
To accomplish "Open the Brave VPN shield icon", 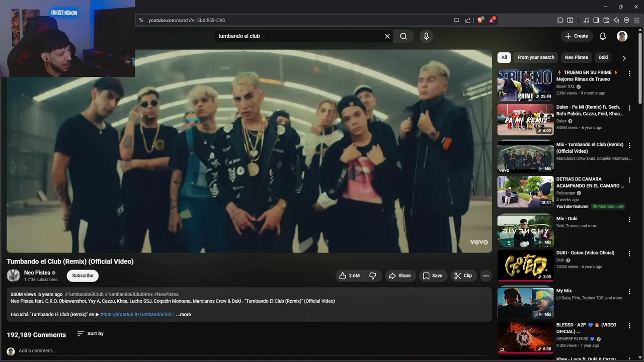I will (x=626, y=20).
